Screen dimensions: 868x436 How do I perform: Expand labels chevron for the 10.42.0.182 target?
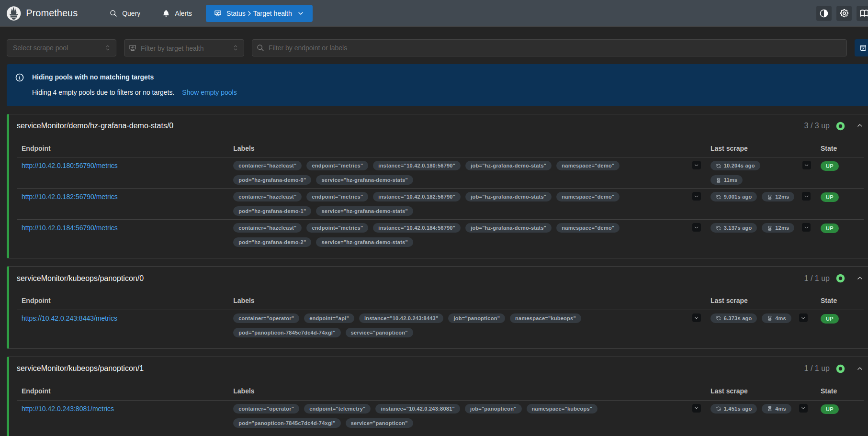(697, 197)
